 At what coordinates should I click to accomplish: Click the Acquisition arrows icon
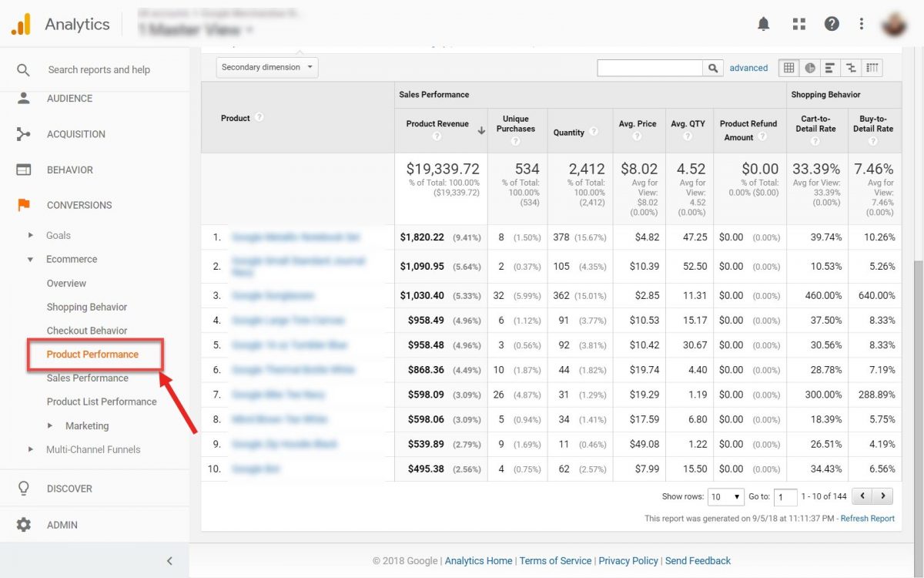(23, 134)
